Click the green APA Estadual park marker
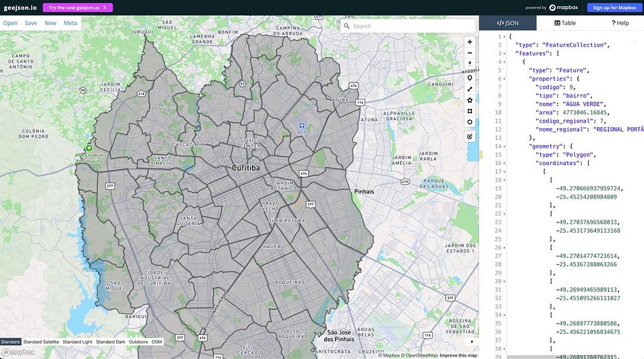Viewport: 644px width, 359px height. [89, 148]
